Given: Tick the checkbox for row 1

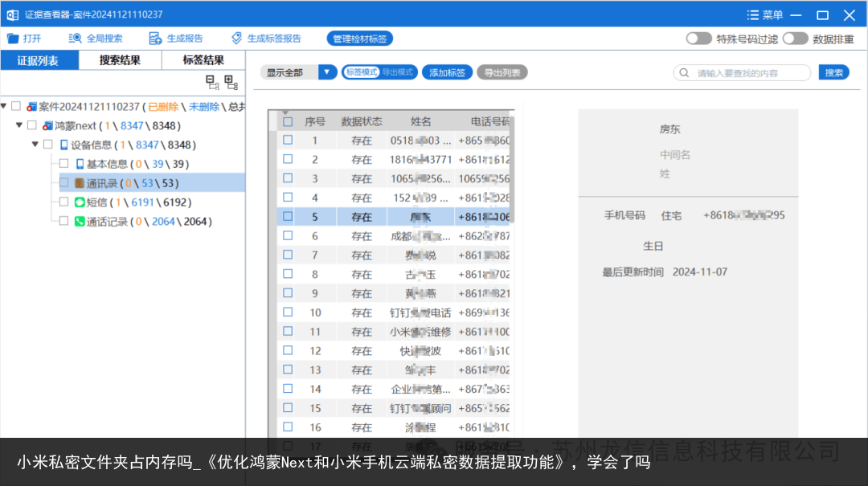Looking at the screenshot, I should tap(288, 140).
